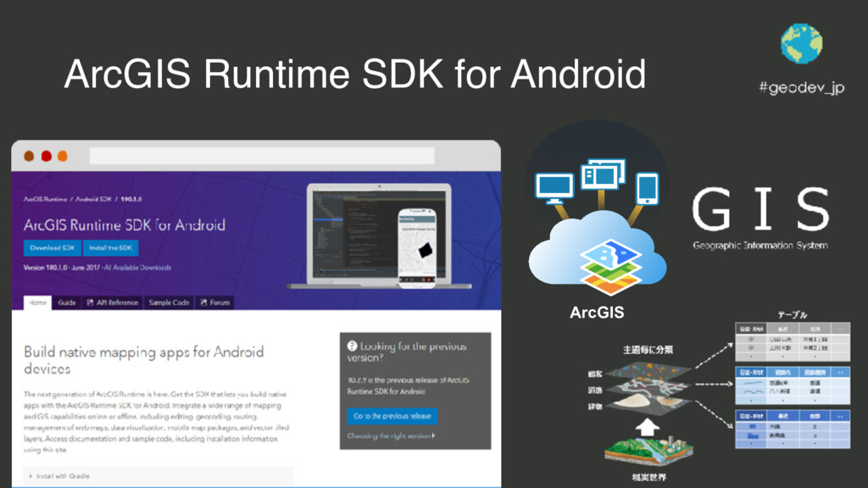Image resolution: width=868 pixels, height=488 pixels.
Task: Expand the Install with Gradle section
Action: point(158,476)
